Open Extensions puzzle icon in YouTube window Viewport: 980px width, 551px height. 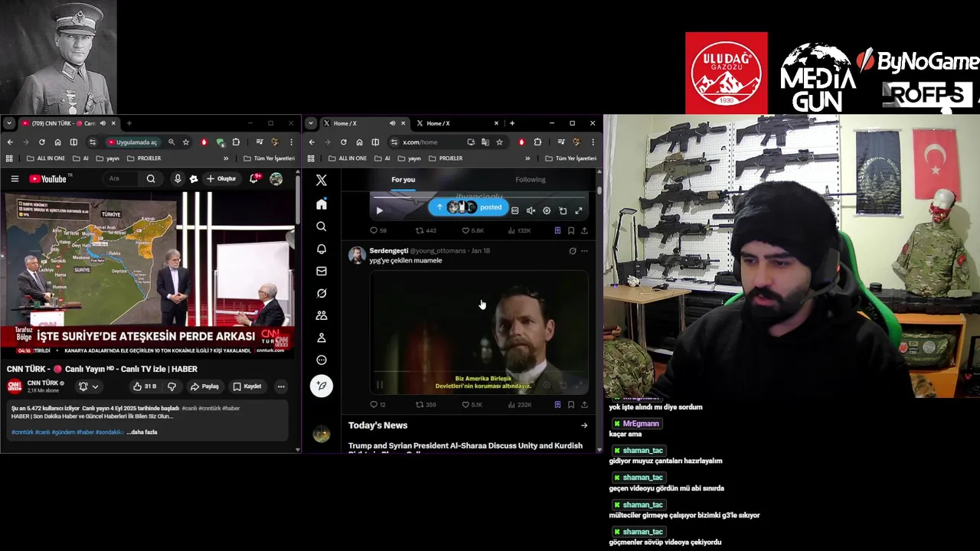click(237, 142)
